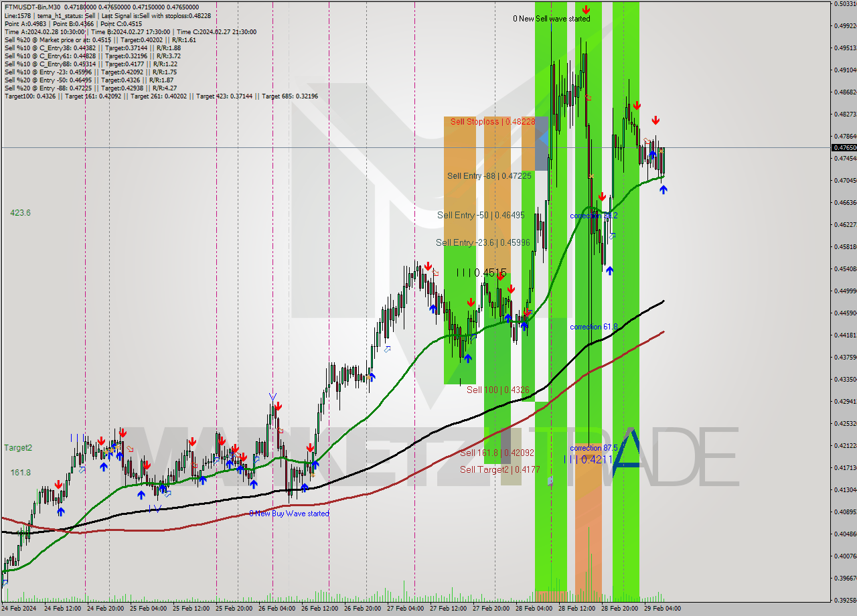Select the 'Sell Entry -88 | 0.47225' label
Image resolution: width=857 pixels, height=616 pixels.
[x=489, y=175]
